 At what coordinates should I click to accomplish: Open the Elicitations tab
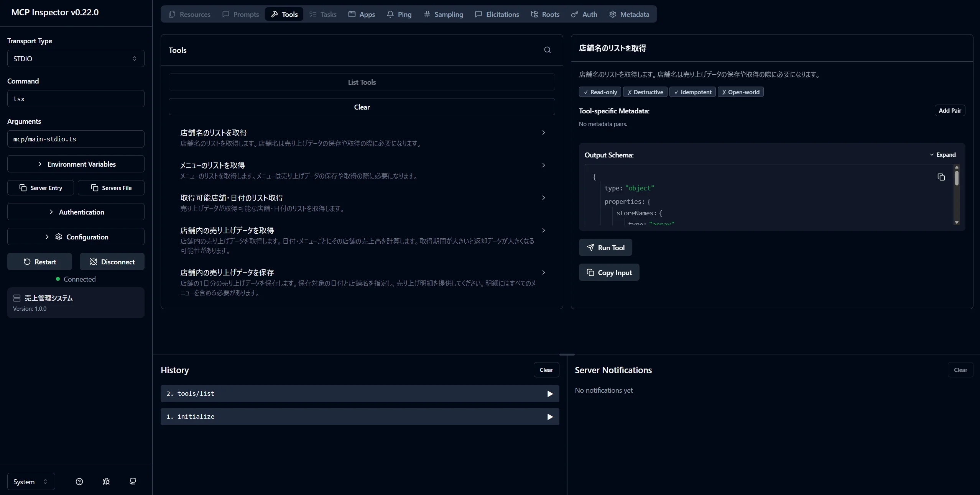(497, 14)
